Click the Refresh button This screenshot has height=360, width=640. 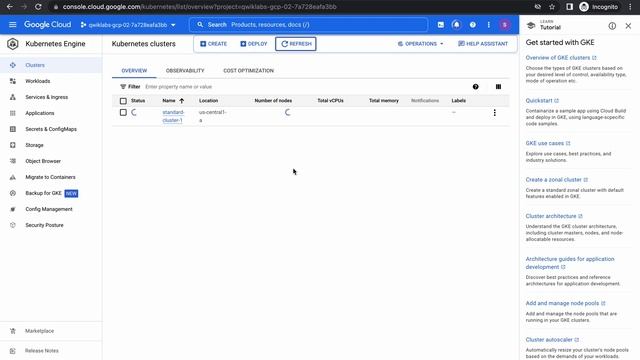tap(296, 44)
